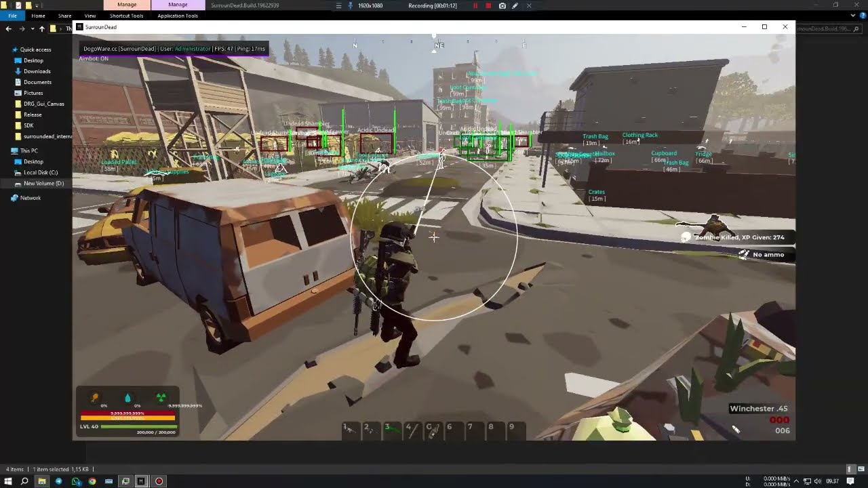Take a screenshot with the camera icon
This screenshot has width=868, height=488.
click(x=502, y=5)
